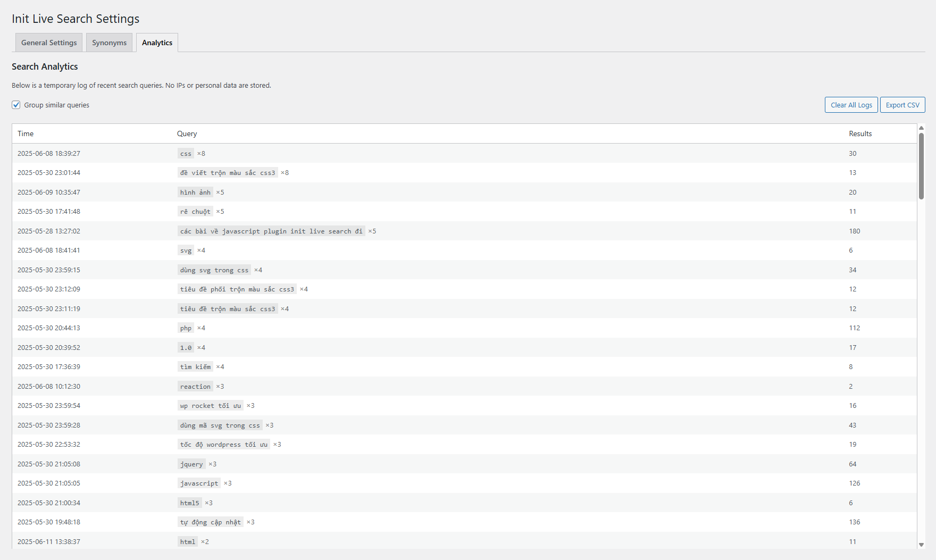
Task: Click the Results column header
Action: tap(860, 133)
